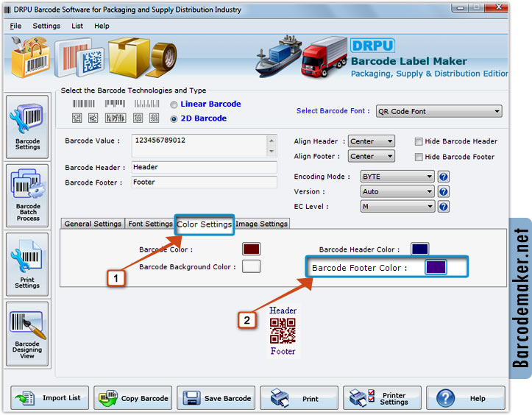Click the EC Level help icon
532x415 pixels.
(444, 206)
